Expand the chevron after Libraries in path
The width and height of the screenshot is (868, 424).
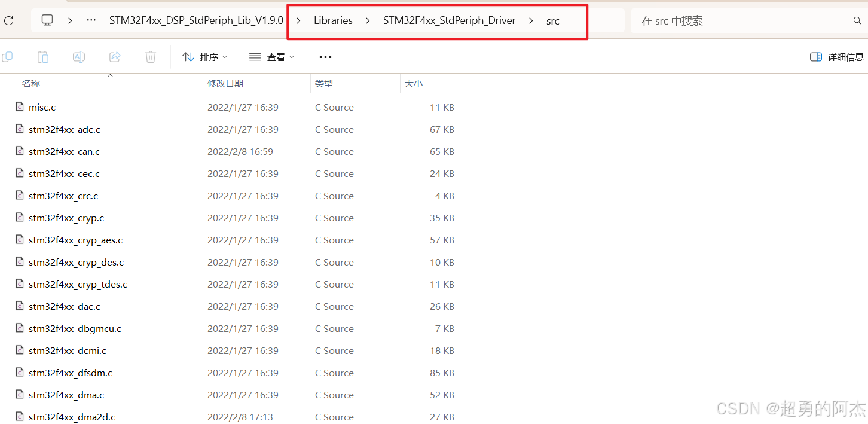click(x=368, y=20)
